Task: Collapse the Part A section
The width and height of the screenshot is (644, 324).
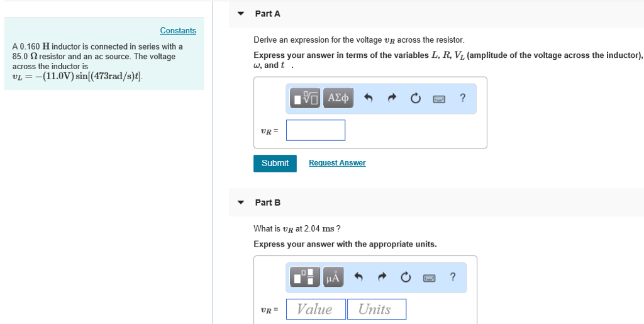Action: (x=240, y=14)
